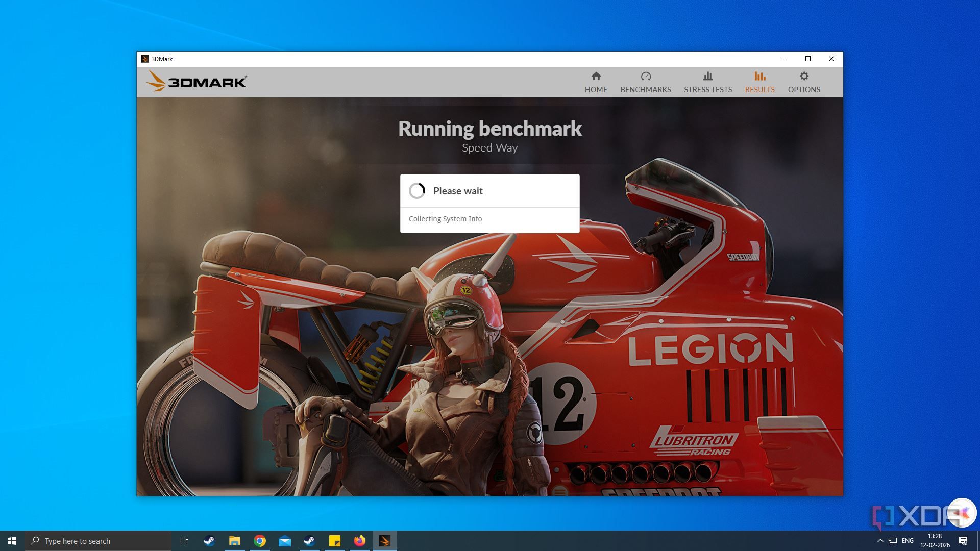Open the HOME tab in 3DMark
Viewport: 980px width, 551px height.
pyautogui.click(x=596, y=82)
